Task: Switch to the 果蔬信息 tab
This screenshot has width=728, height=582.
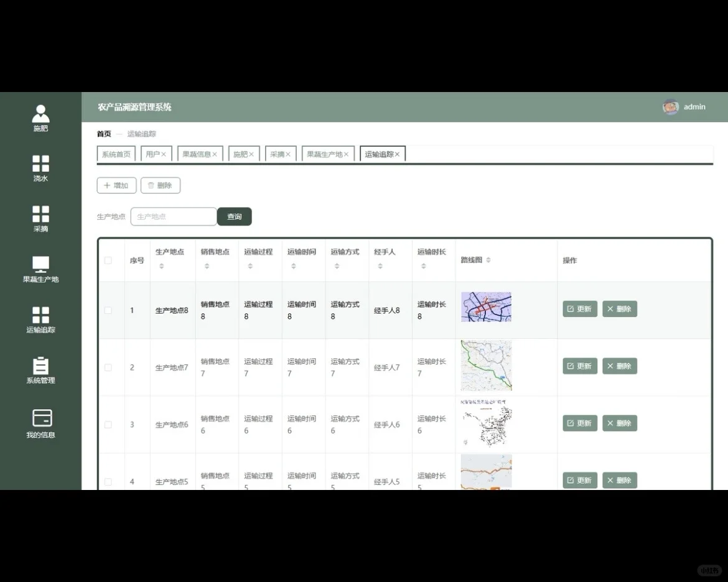Action: [197, 154]
